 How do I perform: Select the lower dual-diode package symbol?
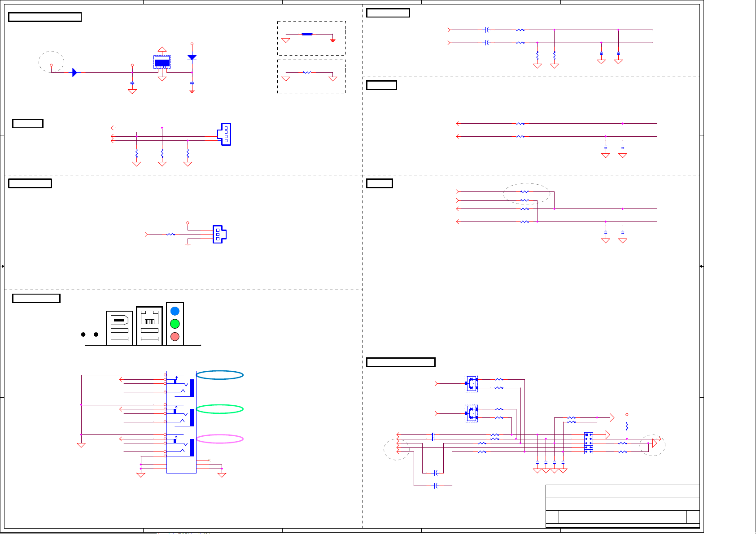point(471,413)
